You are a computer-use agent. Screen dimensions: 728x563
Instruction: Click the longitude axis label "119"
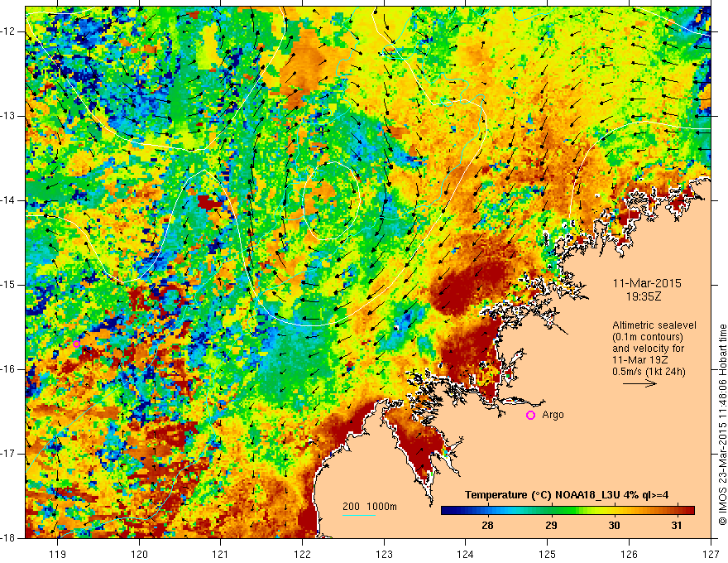(58, 554)
